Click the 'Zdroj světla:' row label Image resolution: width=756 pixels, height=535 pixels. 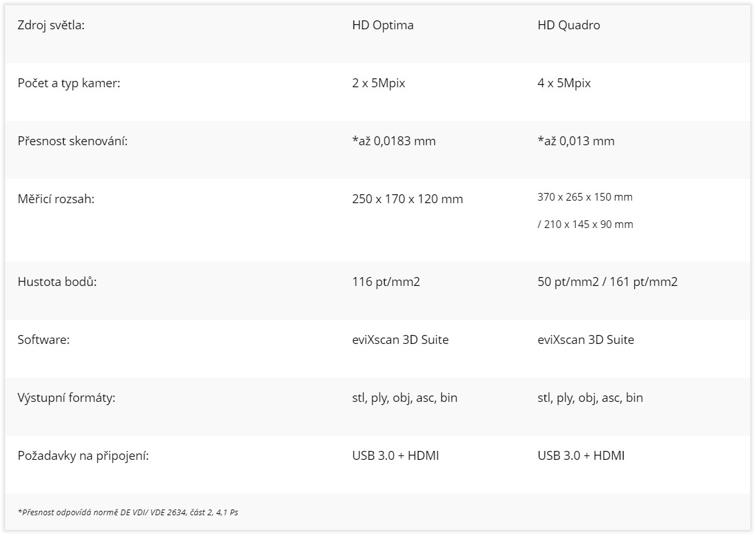(x=51, y=25)
